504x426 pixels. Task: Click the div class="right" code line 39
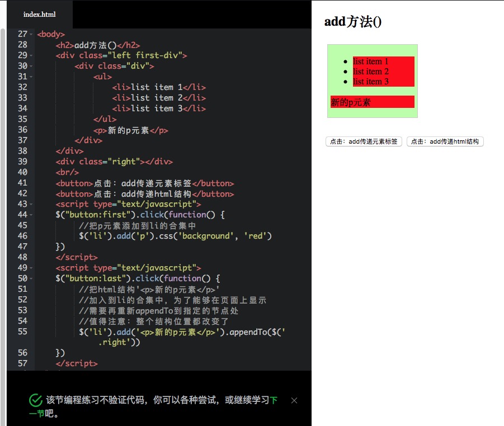[114, 162]
